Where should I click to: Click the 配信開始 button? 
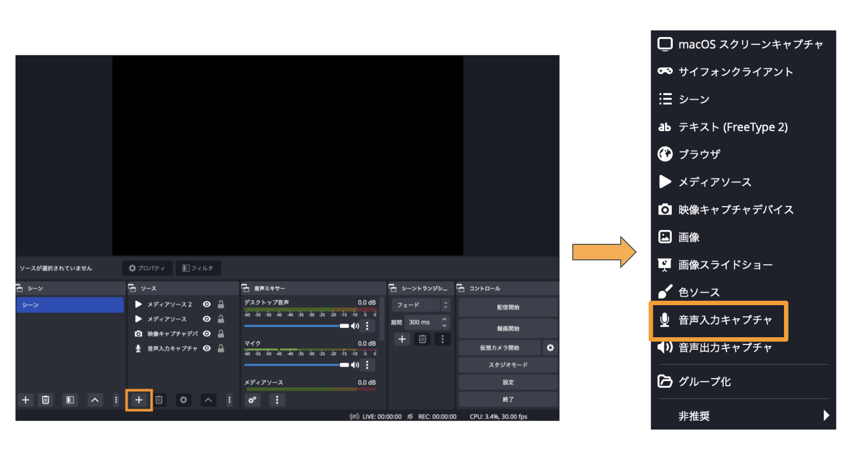(x=508, y=307)
